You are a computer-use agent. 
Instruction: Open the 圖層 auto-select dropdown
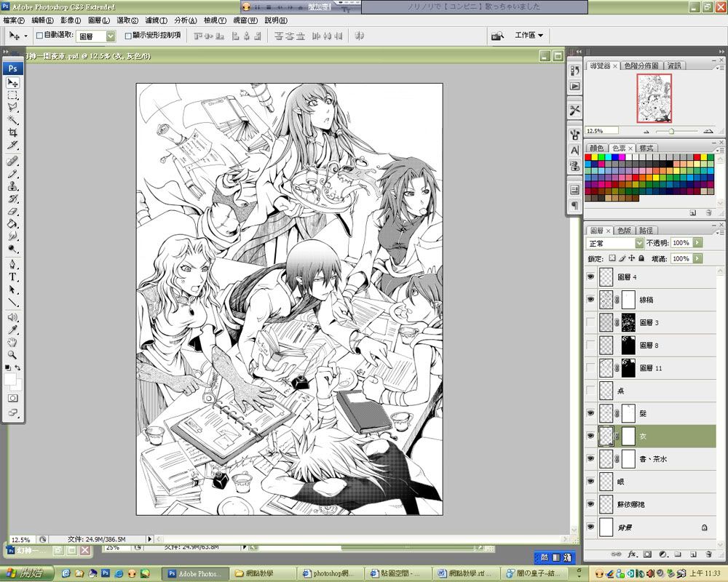click(x=96, y=36)
